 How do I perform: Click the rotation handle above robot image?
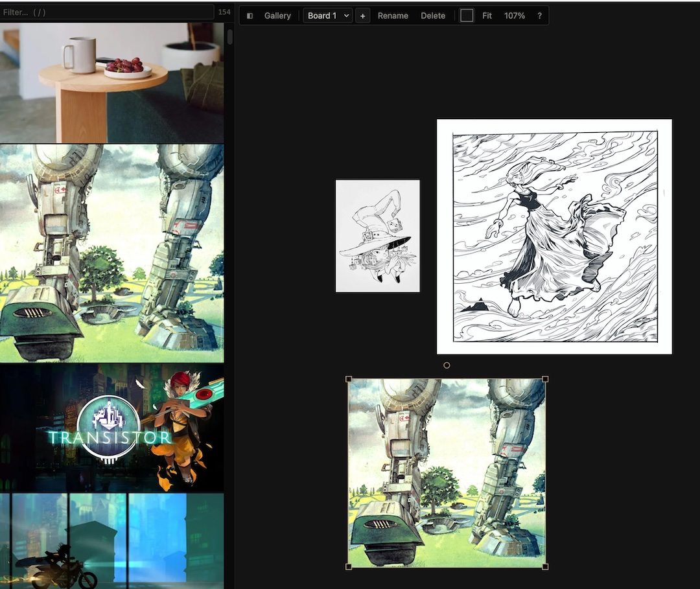pos(447,365)
